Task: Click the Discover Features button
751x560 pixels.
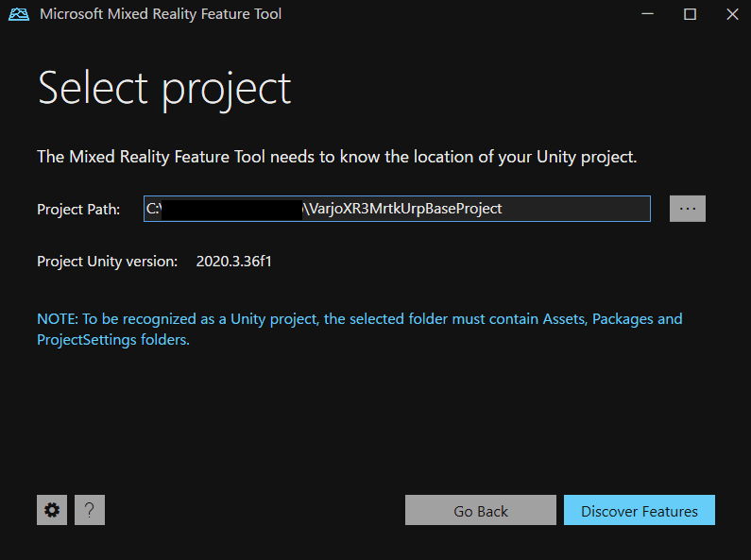Action: (x=639, y=510)
